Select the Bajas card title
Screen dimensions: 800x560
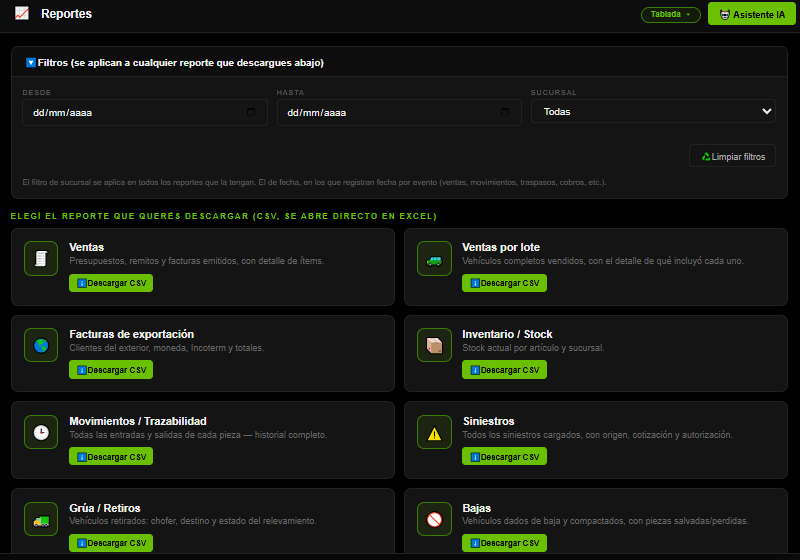(477, 508)
